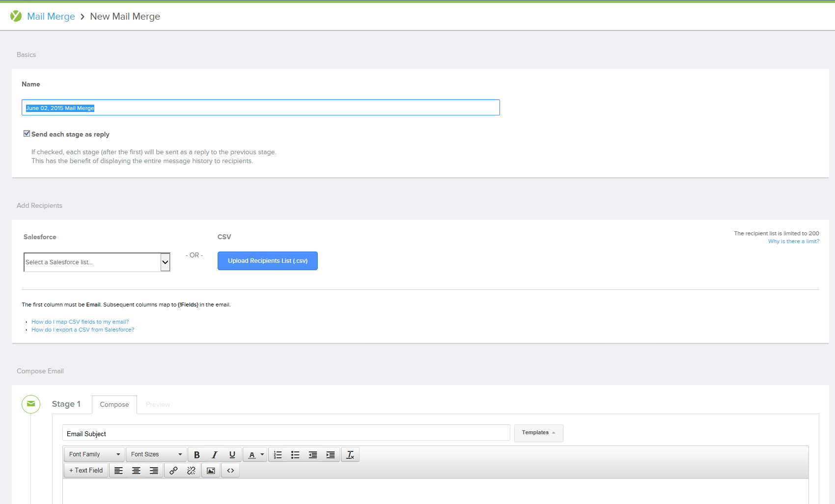This screenshot has width=835, height=504.
Task: Navigate back via the Mail Merge breadcrumb
Action: 51,16
